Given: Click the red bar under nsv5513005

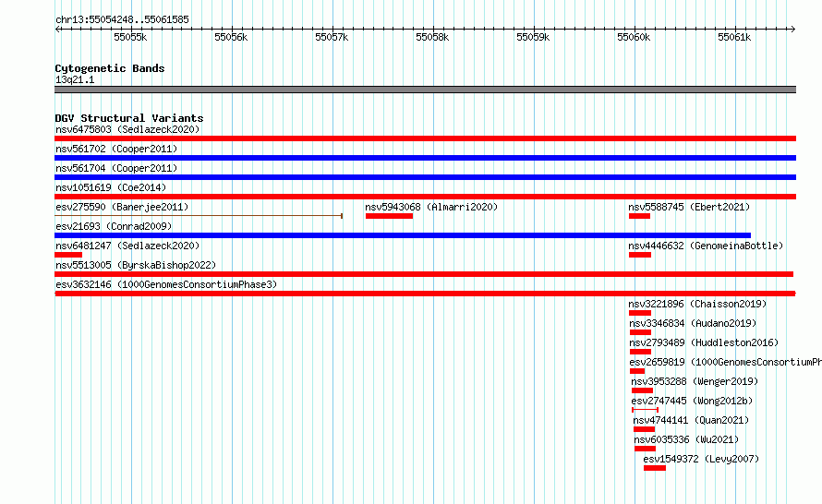Looking at the screenshot, I should click(x=424, y=274).
